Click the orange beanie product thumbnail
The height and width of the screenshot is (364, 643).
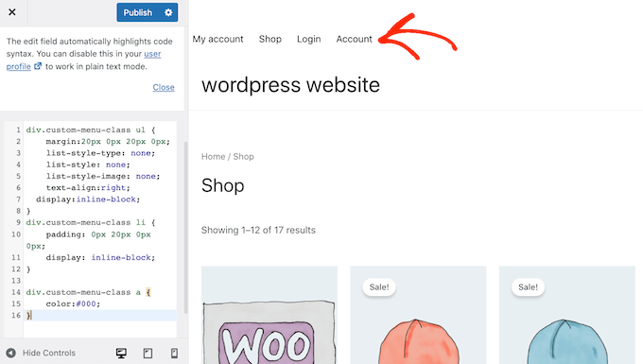(418, 315)
